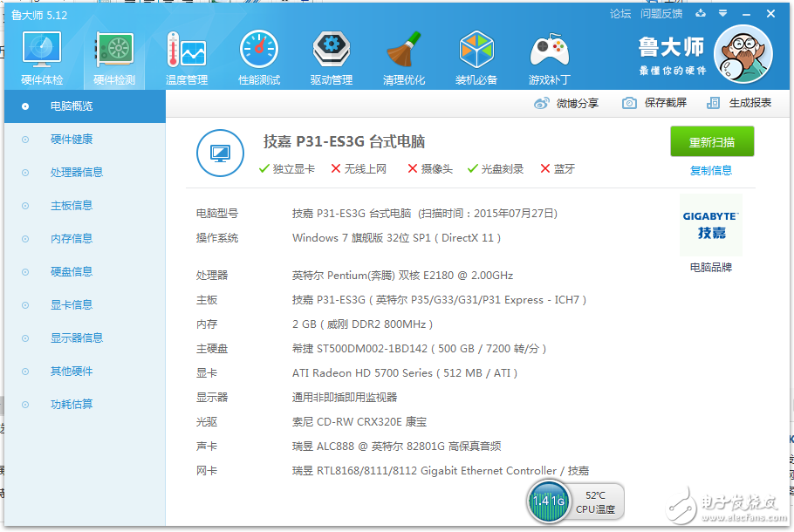Image resolution: width=794 pixels, height=532 pixels.
Task: Open 显示器信息 sidebar item
Action: [x=86, y=338]
